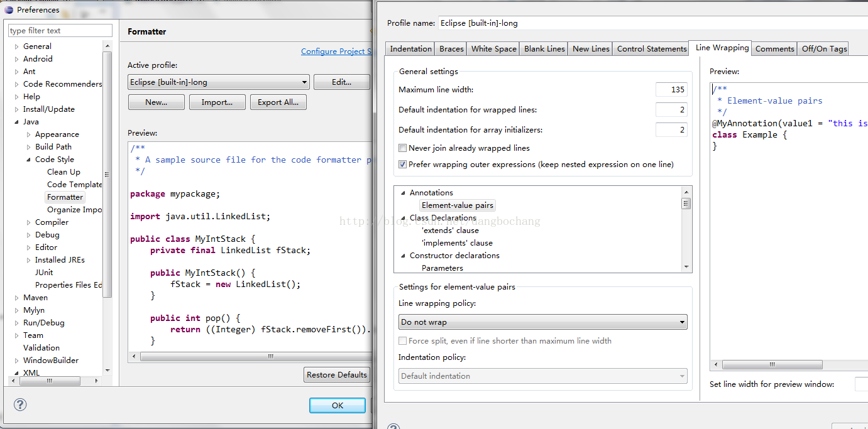Click the Maximum line width field
This screenshot has height=429, width=868.
(671, 90)
